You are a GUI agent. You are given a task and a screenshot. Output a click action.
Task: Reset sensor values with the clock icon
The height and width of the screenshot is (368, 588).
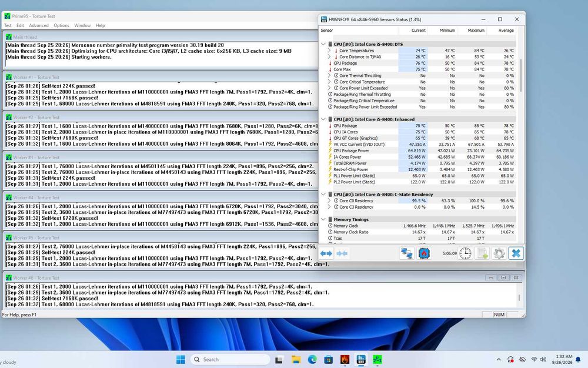coord(465,254)
